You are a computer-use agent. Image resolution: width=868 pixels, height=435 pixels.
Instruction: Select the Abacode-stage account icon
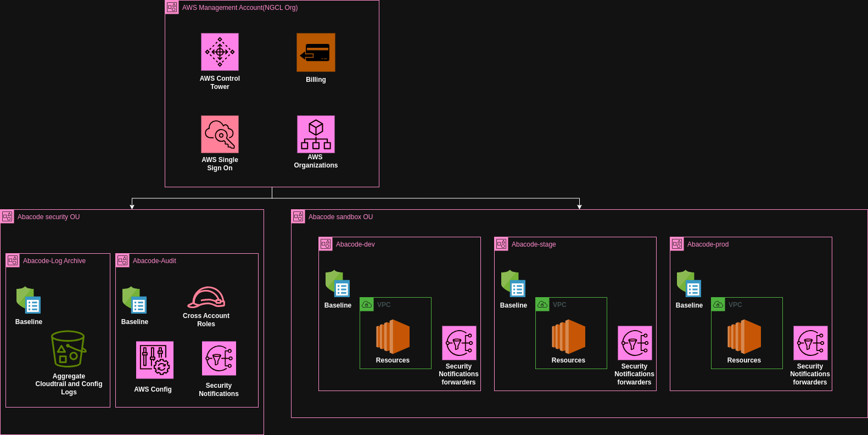(501, 244)
